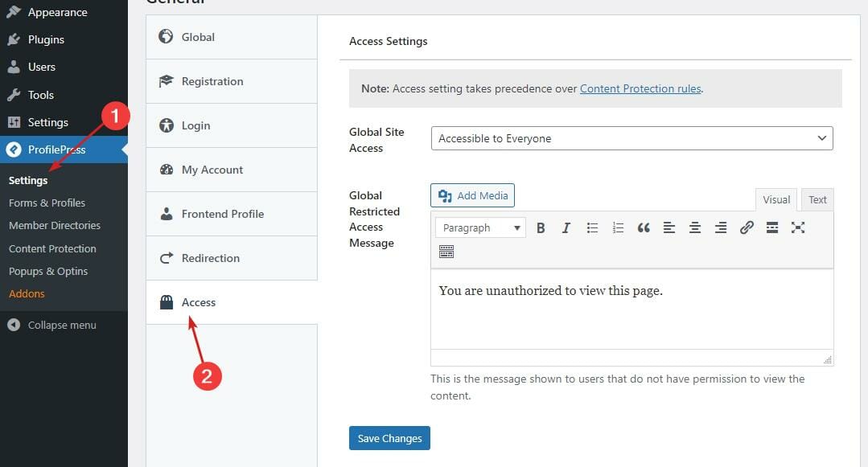Click the ProfilePress logo icon

click(14, 150)
